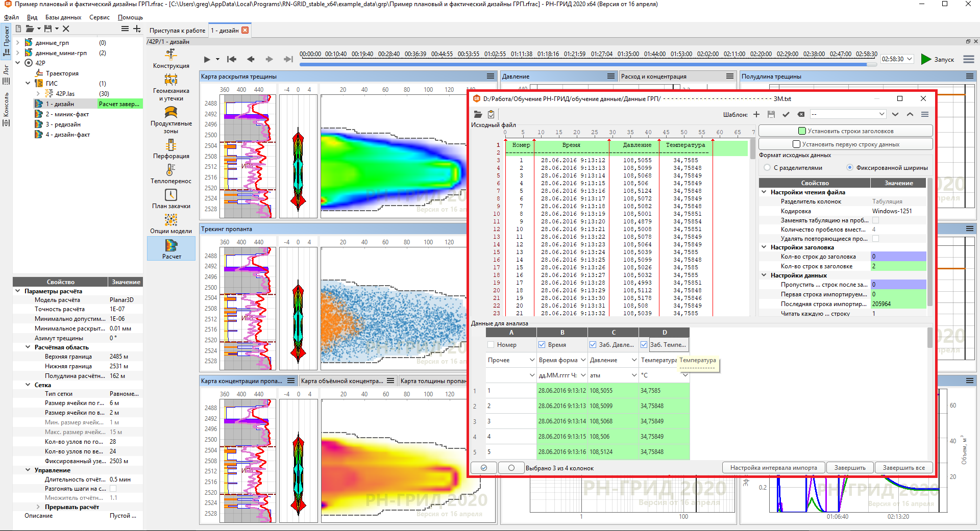Save the template with floppy icon
980x531 pixels.
[x=771, y=114]
